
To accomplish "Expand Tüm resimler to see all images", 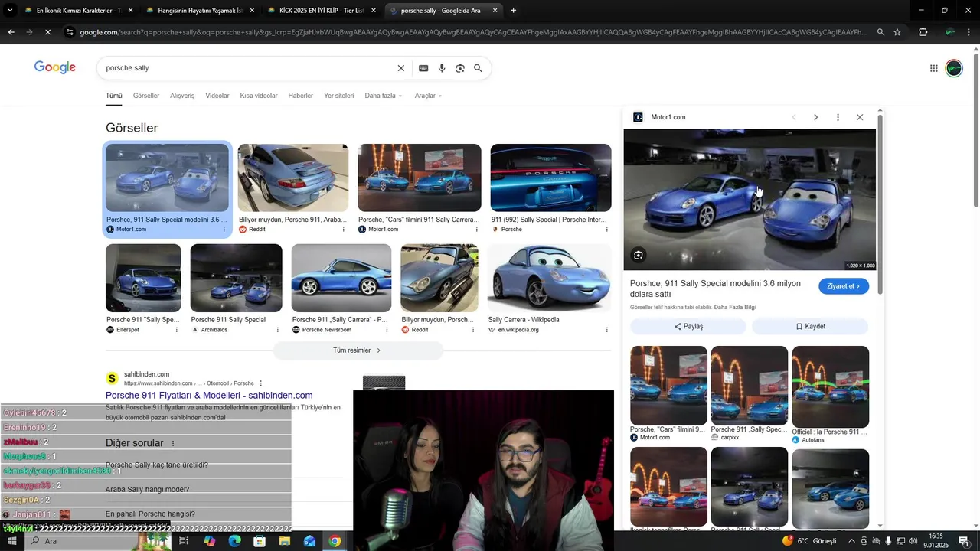I will pyautogui.click(x=358, y=350).
